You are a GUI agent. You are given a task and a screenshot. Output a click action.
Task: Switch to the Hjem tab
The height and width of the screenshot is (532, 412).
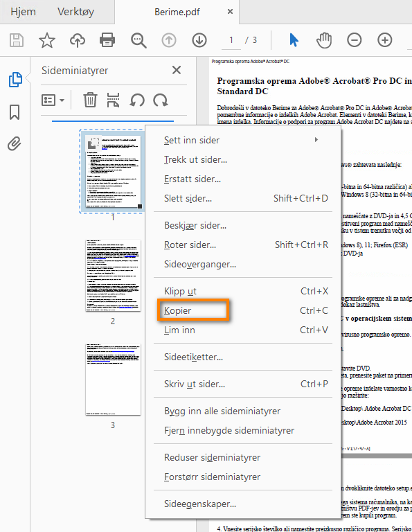tap(23, 12)
